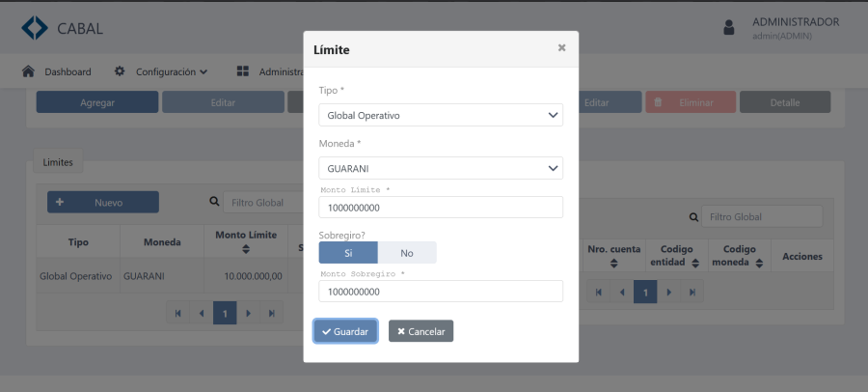The image size is (868, 392).
Task: Go to last page in right table paginator
Action: pyautogui.click(x=692, y=292)
